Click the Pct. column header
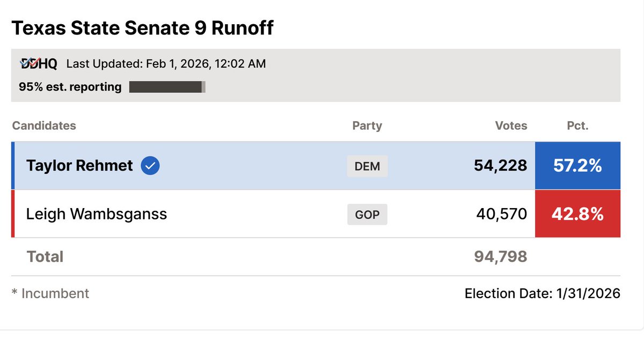Viewport: 644px width, 340px height. click(577, 125)
